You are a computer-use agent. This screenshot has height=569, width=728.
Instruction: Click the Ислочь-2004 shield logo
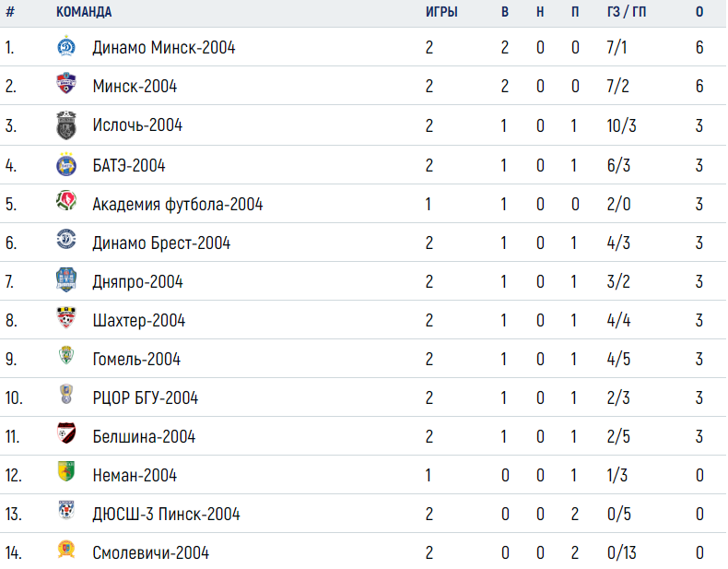[66, 125]
